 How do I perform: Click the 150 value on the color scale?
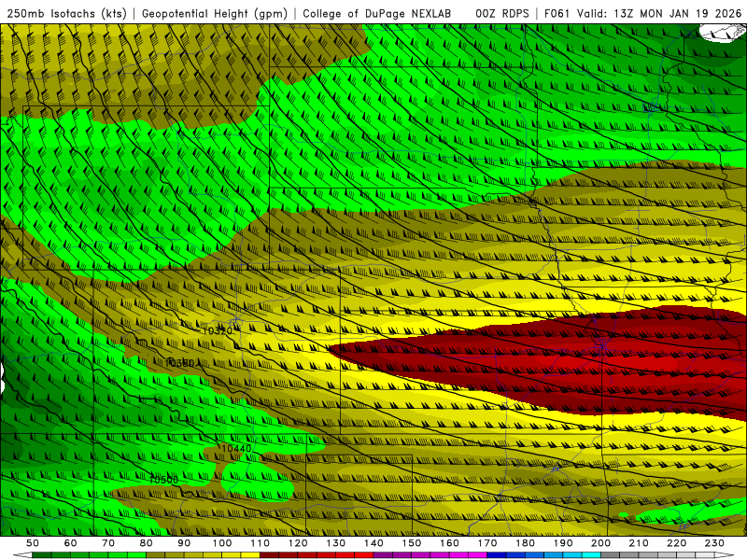(412, 543)
